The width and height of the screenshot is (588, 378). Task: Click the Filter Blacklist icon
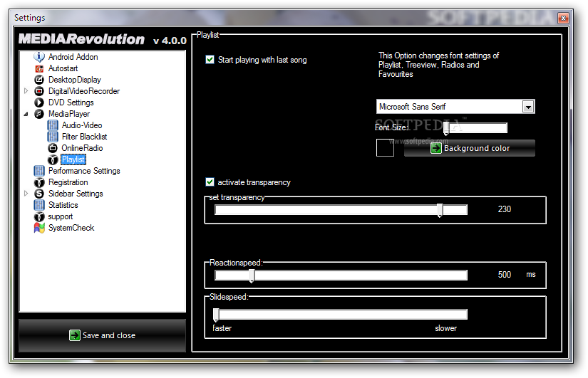click(53, 137)
